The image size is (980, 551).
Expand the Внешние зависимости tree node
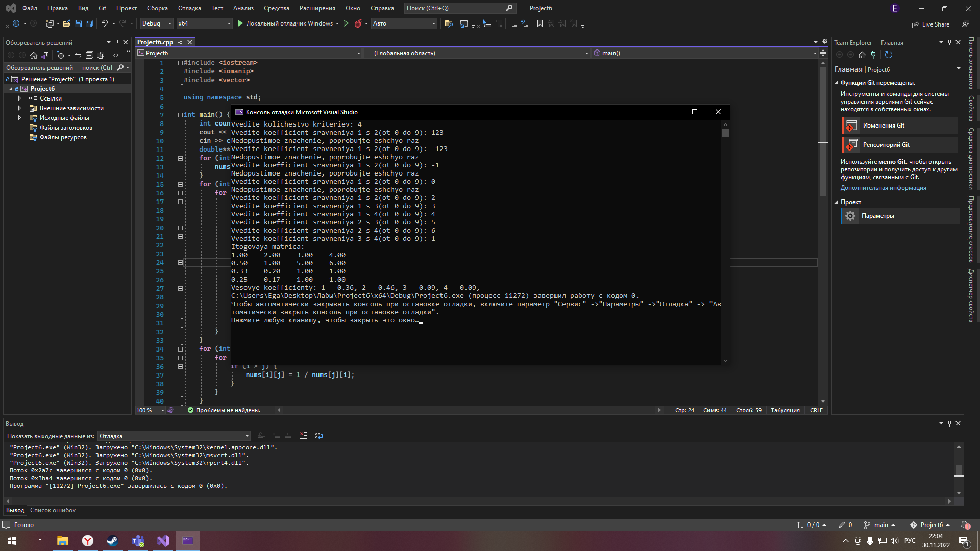[x=19, y=108]
